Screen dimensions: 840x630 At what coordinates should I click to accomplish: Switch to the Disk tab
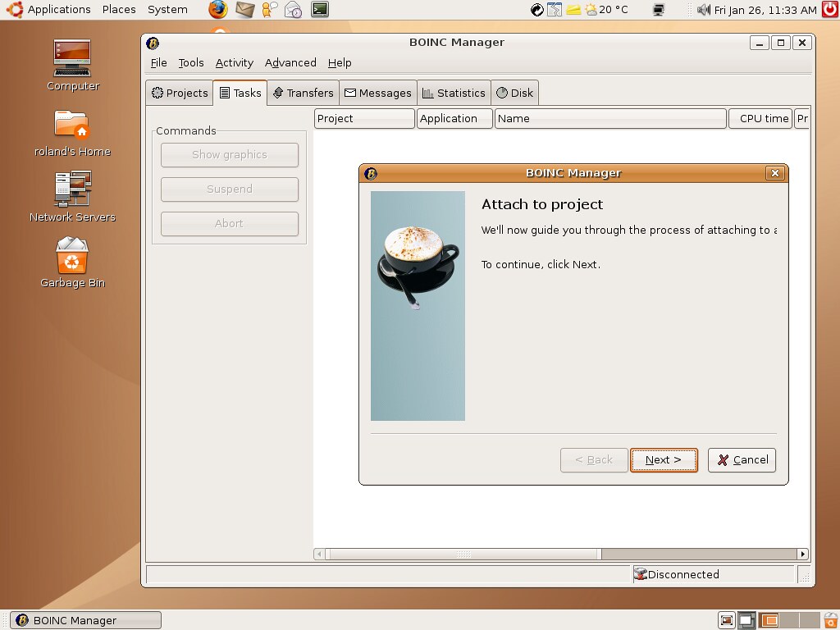coord(514,93)
